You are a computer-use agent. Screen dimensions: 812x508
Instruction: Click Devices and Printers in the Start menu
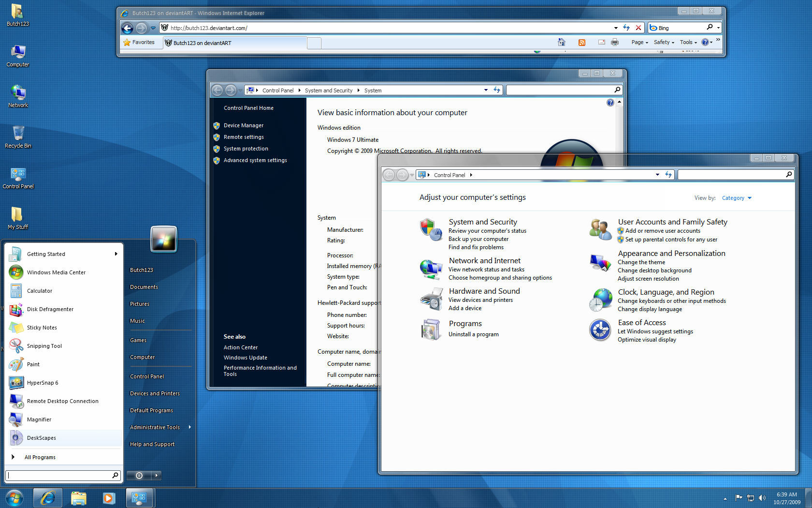coord(155,393)
